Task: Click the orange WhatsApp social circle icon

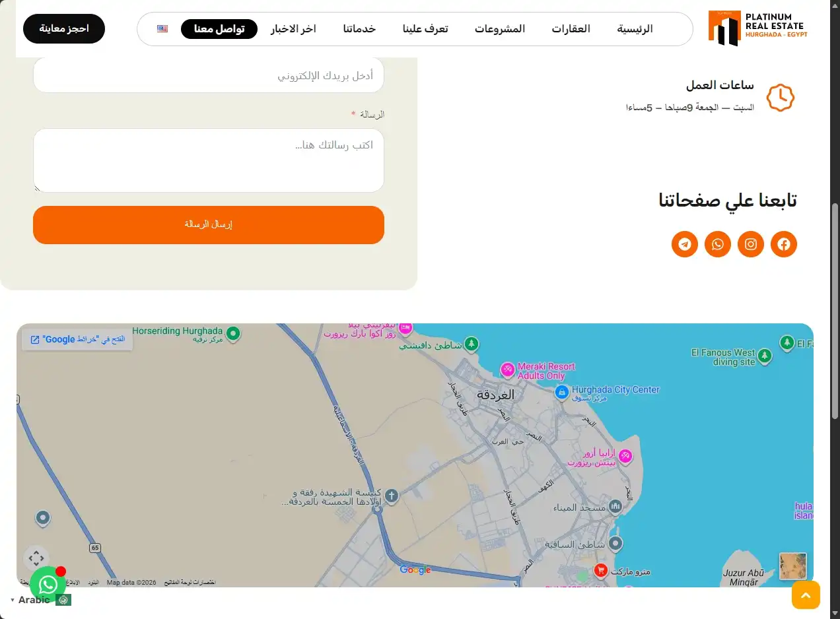Action: (718, 244)
